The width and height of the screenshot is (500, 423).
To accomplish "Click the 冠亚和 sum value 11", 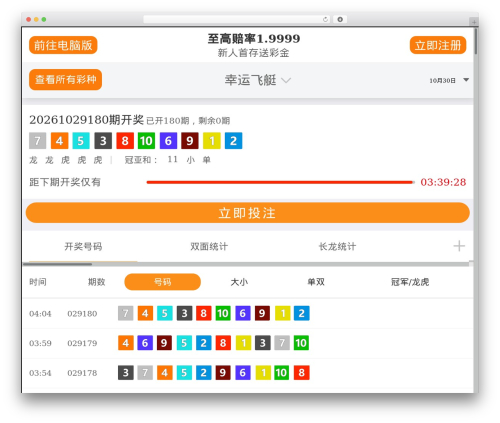I will coord(172,159).
